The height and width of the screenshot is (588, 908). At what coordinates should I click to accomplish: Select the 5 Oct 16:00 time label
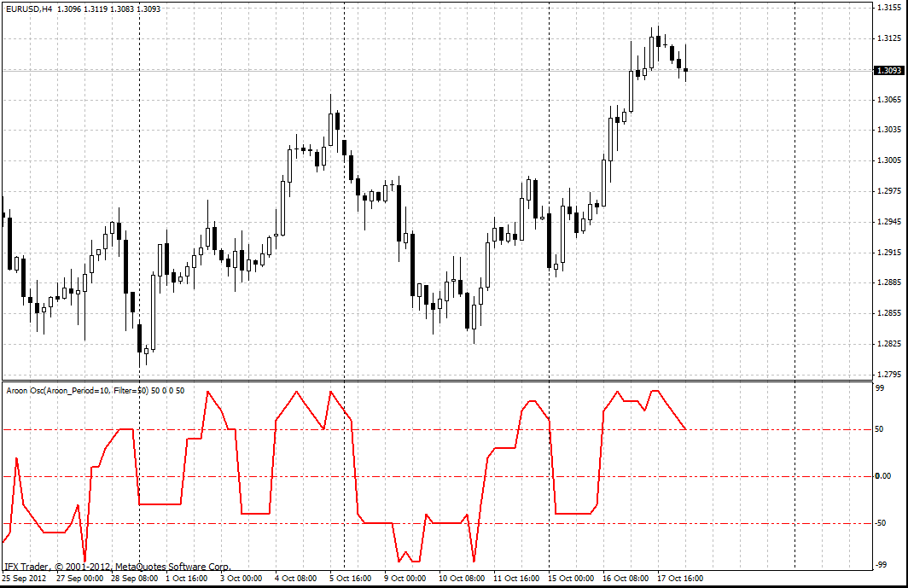tap(352, 579)
